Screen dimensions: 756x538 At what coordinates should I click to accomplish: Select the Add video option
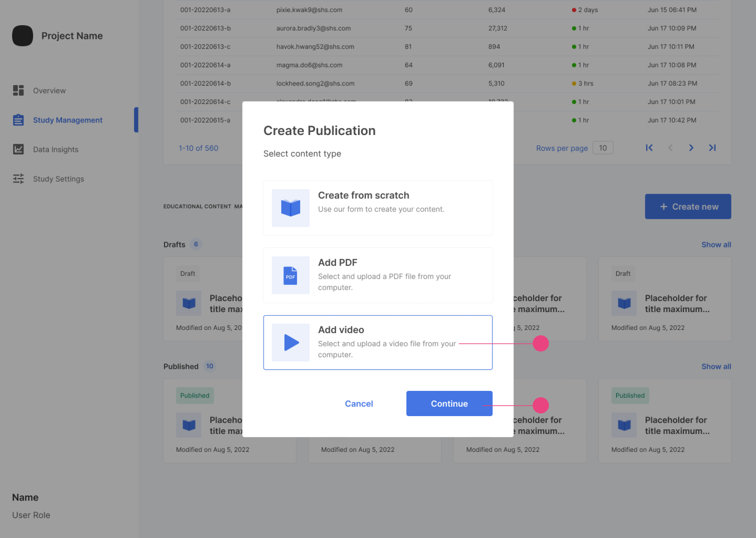point(377,342)
